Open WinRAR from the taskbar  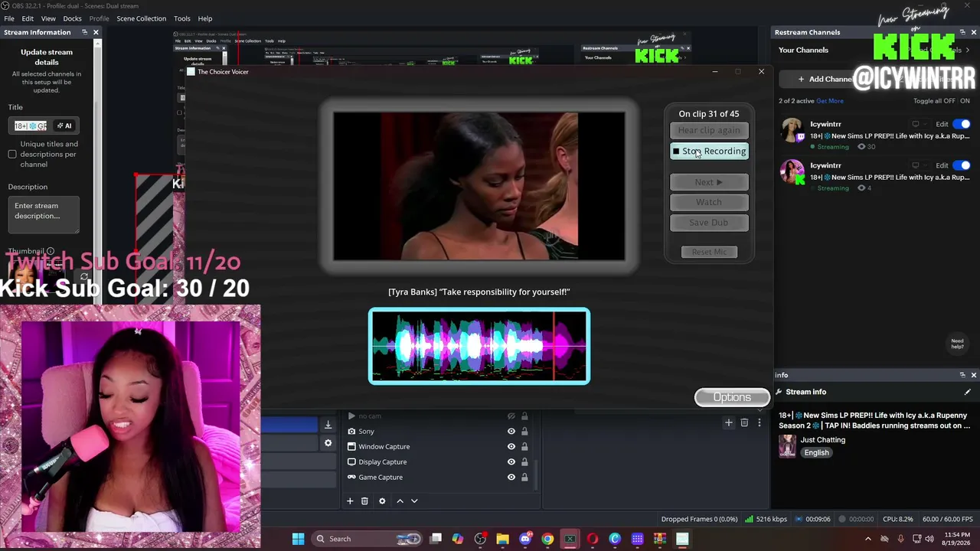[x=660, y=539]
